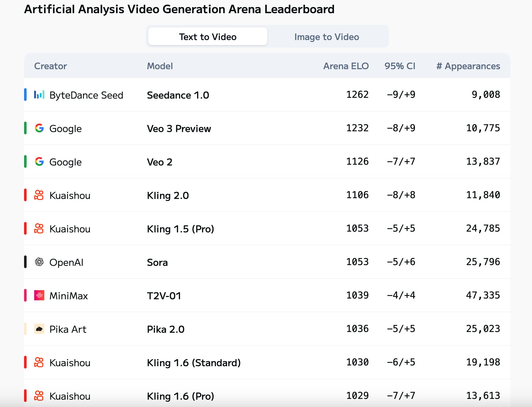532x407 pixels.
Task: Click the ELO value 1036
Action: coord(357,329)
